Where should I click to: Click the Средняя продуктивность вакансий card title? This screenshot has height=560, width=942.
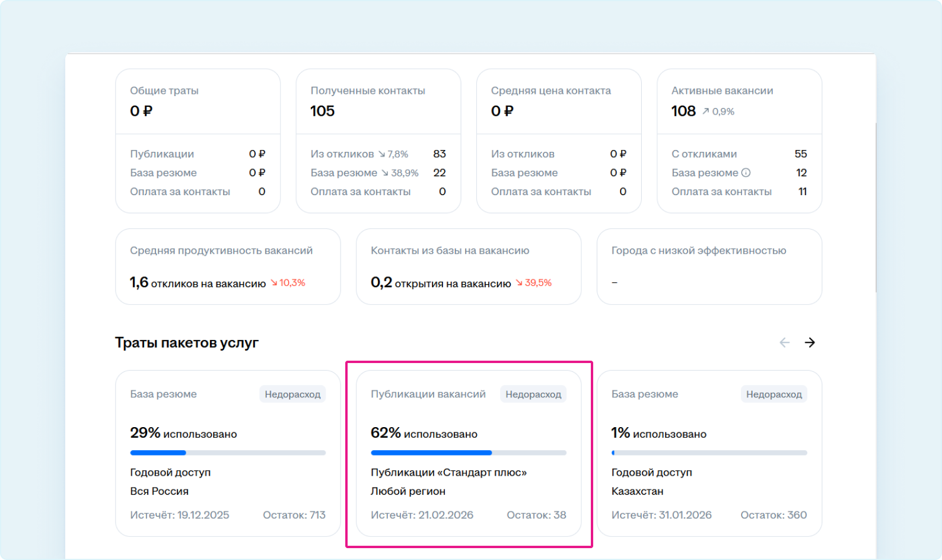point(221,250)
